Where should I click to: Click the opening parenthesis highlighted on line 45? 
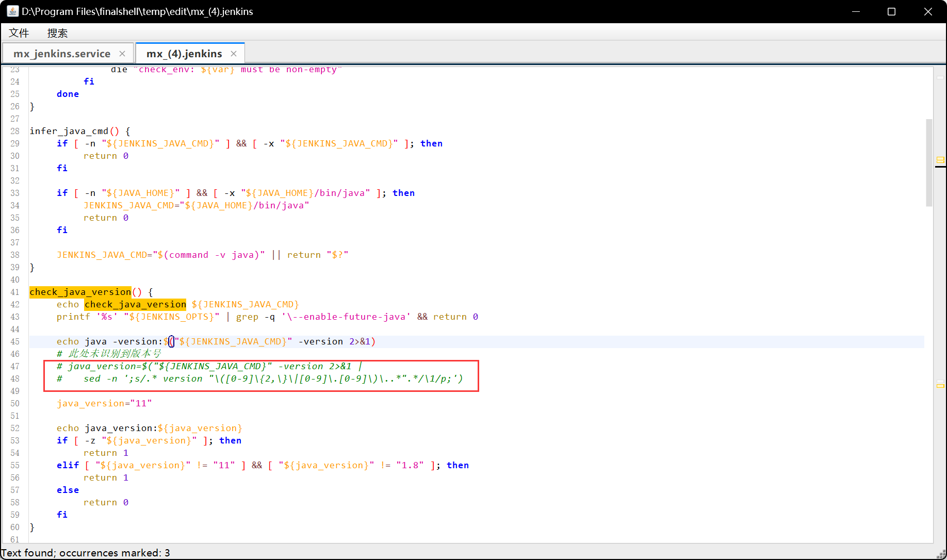(x=171, y=341)
